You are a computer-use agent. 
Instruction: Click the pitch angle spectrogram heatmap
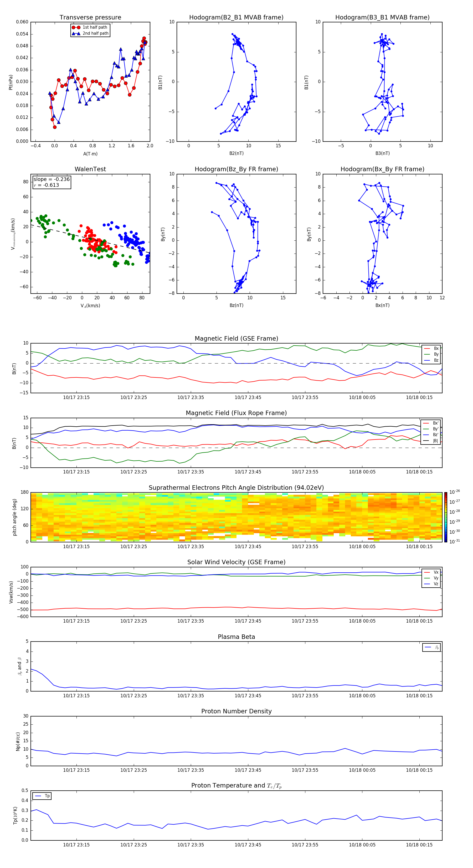coord(236,517)
